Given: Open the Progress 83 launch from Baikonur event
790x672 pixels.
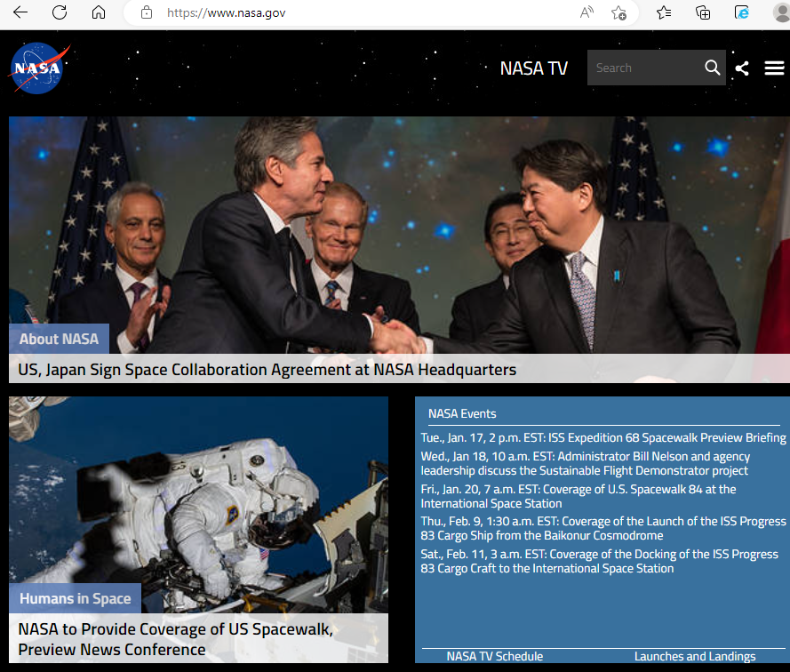Looking at the screenshot, I should tap(603, 528).
